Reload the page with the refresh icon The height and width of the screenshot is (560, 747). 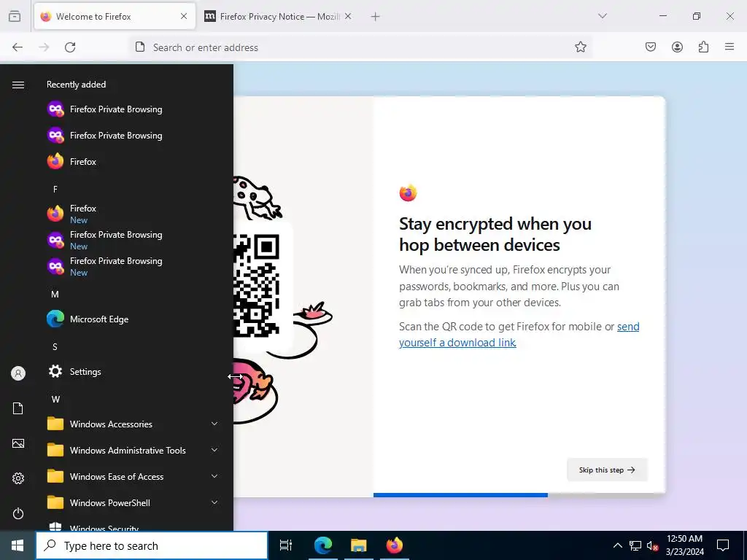(70, 47)
